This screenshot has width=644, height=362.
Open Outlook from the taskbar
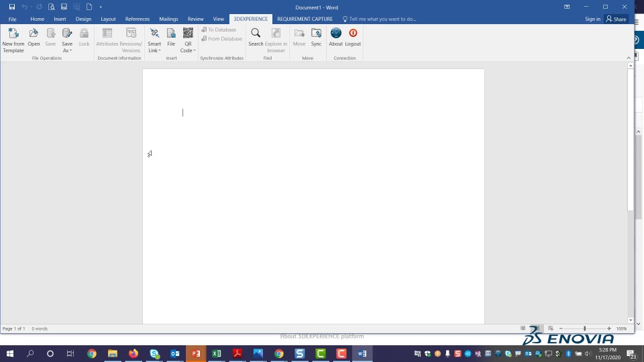point(175,353)
